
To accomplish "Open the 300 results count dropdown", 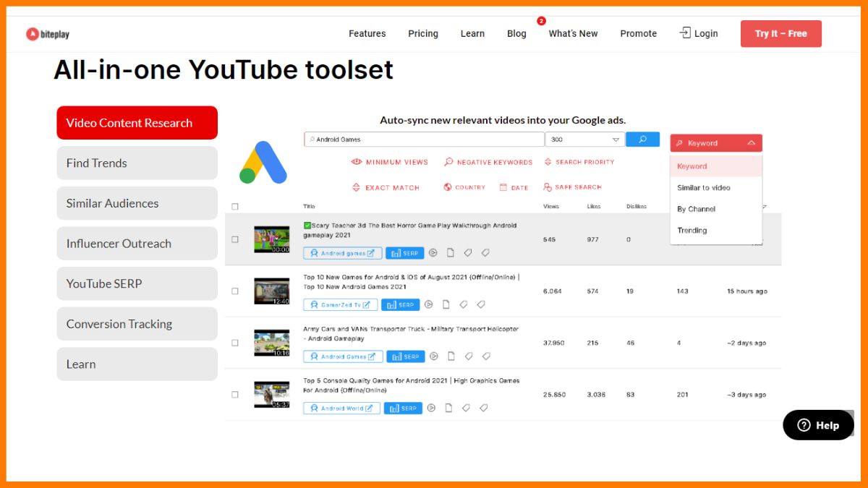I will (x=585, y=140).
